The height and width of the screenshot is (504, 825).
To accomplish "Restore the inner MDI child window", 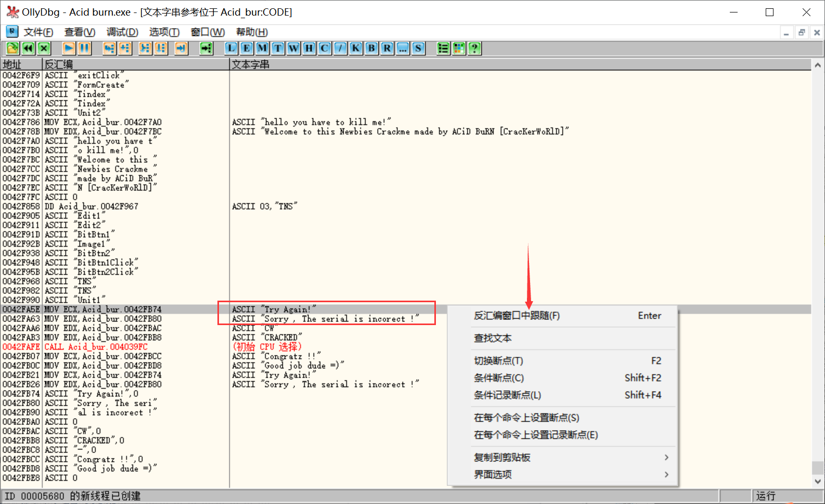I will pos(802,33).
